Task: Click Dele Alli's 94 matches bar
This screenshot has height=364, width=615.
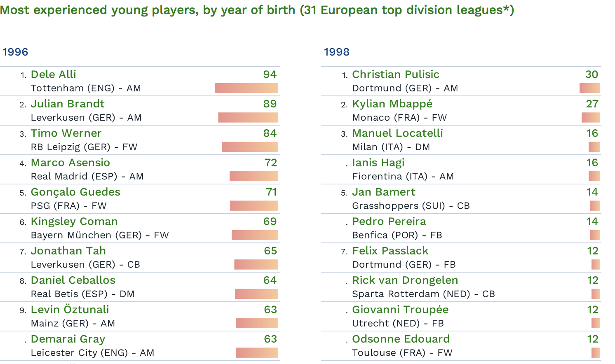Action: coord(246,88)
